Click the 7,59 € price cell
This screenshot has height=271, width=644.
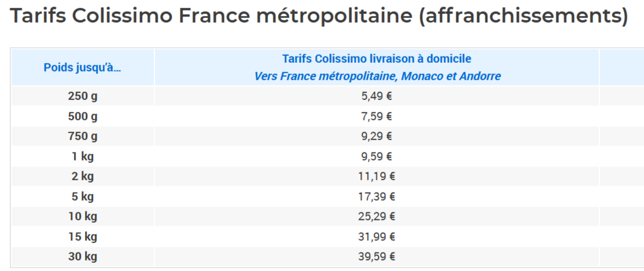point(377,116)
